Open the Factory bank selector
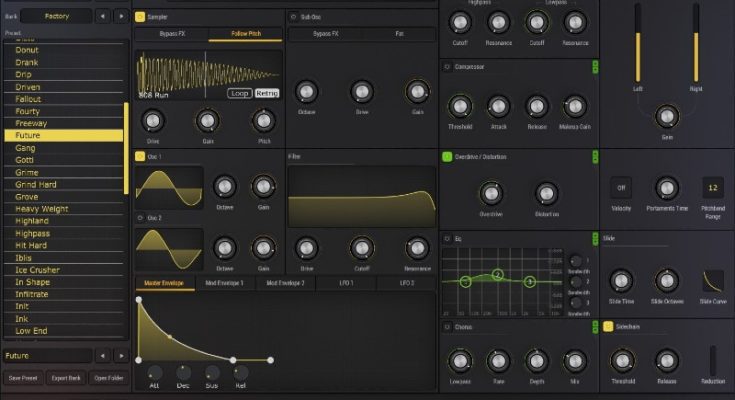This screenshot has height=400, width=735. pyautogui.click(x=56, y=16)
